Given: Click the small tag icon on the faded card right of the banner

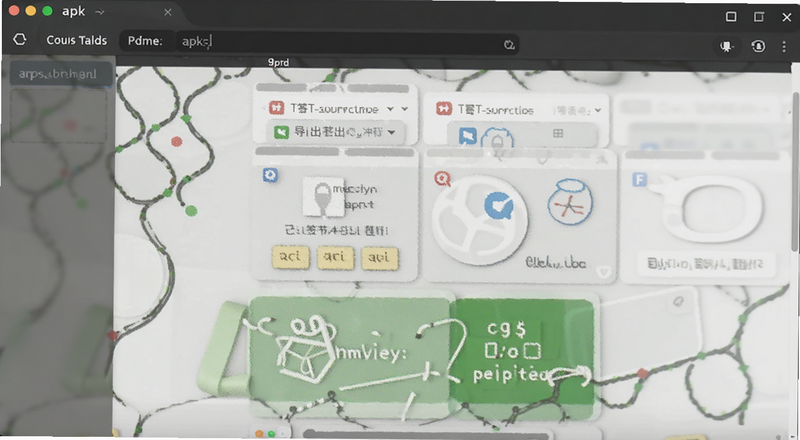Looking at the screenshot, I should tap(679, 302).
